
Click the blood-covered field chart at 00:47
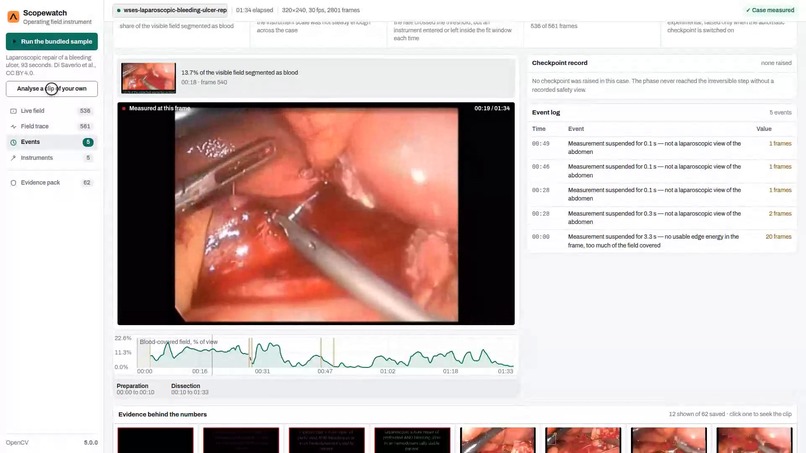[x=324, y=355]
